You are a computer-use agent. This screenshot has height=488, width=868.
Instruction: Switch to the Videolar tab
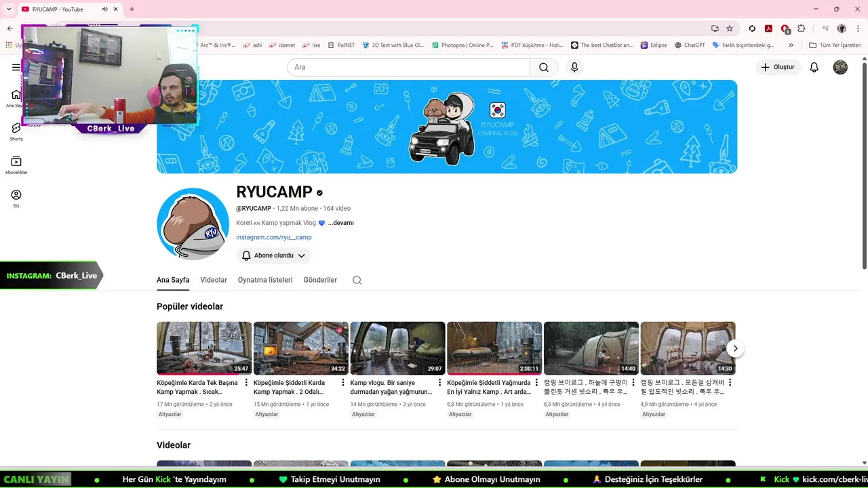[x=214, y=280]
